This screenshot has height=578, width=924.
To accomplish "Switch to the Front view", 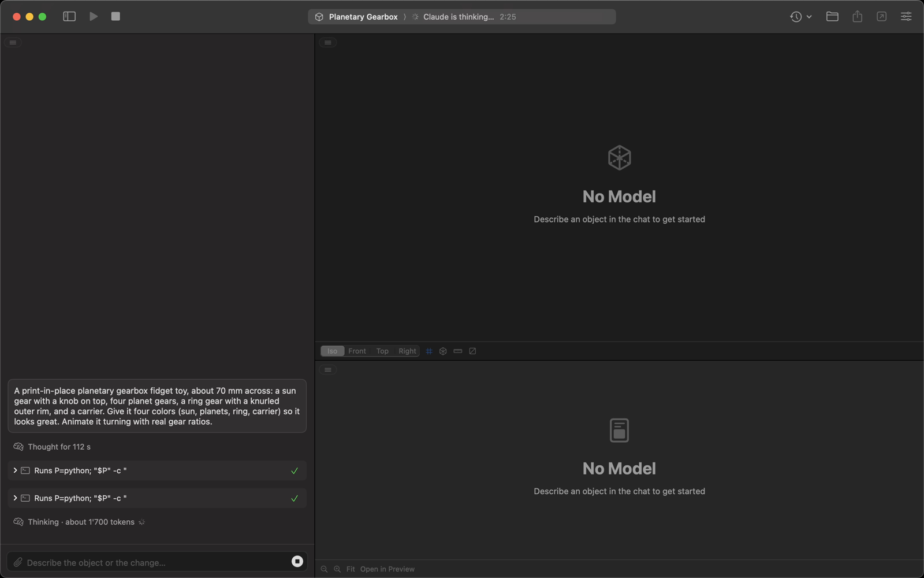I will pyautogui.click(x=357, y=351).
